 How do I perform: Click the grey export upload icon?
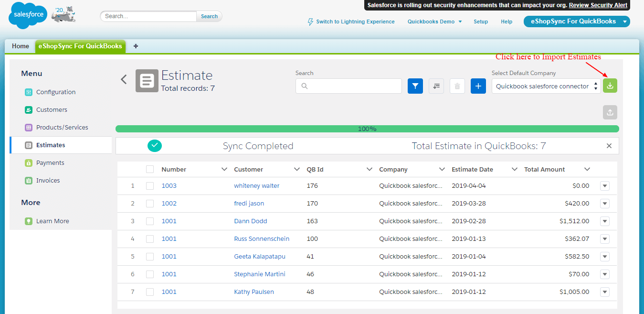pos(610,112)
